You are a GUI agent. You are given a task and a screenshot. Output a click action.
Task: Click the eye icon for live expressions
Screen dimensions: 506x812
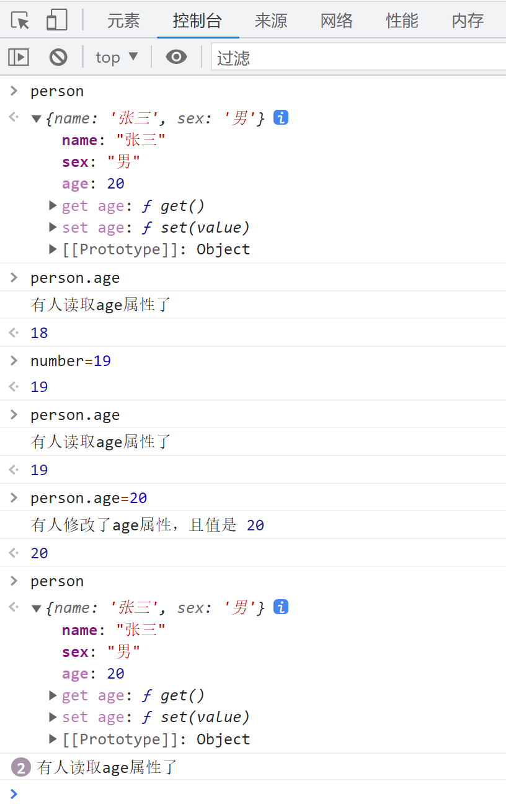[x=176, y=58]
